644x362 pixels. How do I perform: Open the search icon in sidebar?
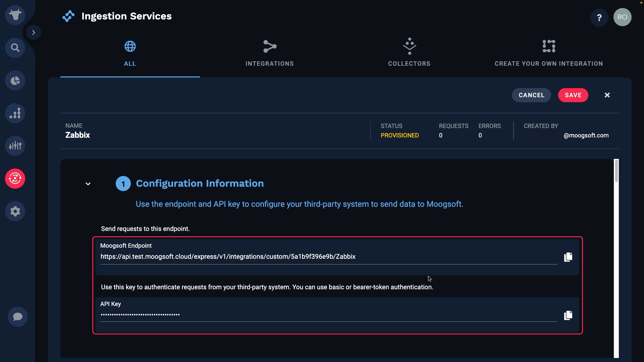click(15, 48)
